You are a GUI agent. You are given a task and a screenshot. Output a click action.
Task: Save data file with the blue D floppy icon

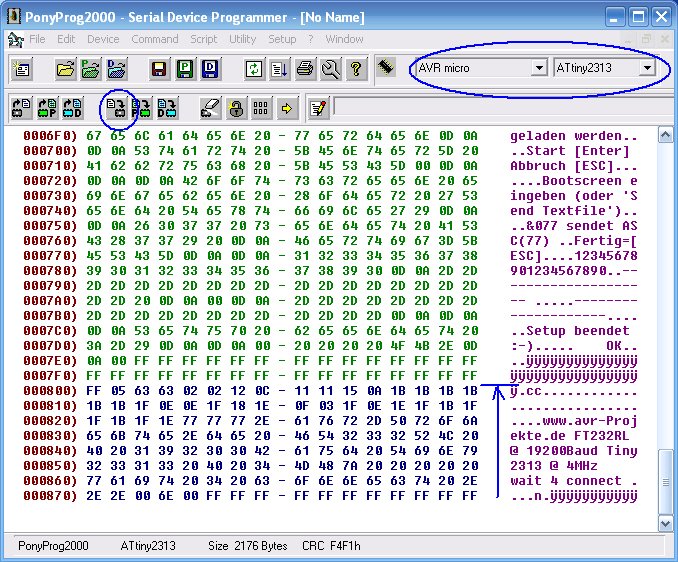pos(210,69)
